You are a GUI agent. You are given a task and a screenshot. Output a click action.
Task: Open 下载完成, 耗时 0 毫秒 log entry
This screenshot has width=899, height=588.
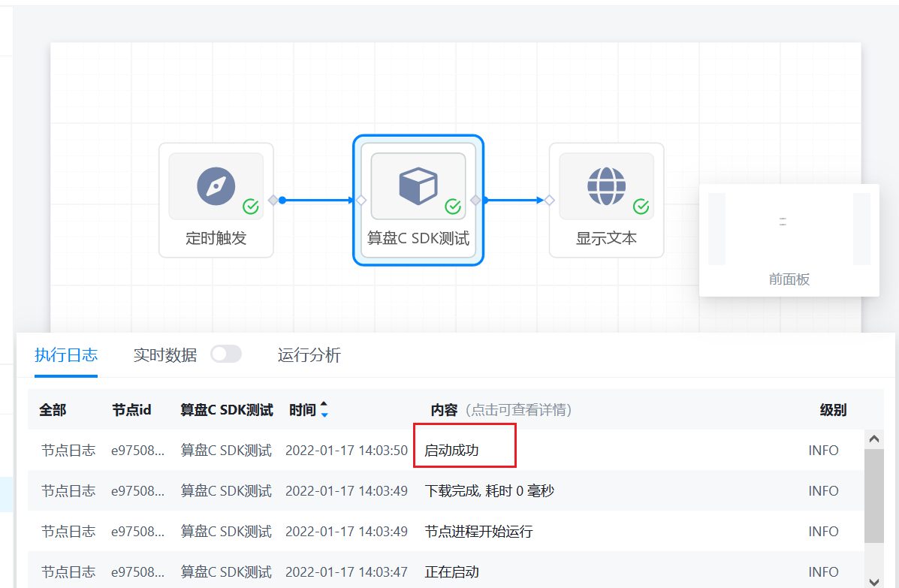[489, 491]
